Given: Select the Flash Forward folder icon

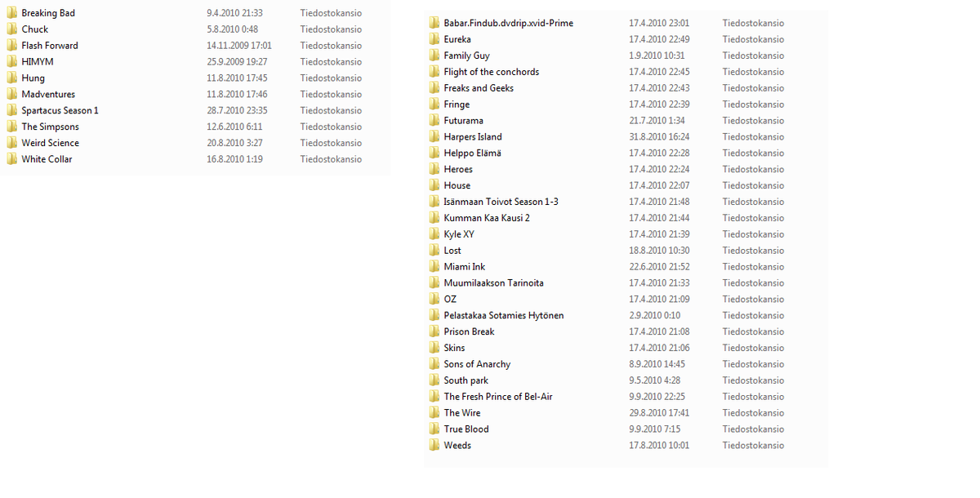Looking at the screenshot, I should [12, 46].
